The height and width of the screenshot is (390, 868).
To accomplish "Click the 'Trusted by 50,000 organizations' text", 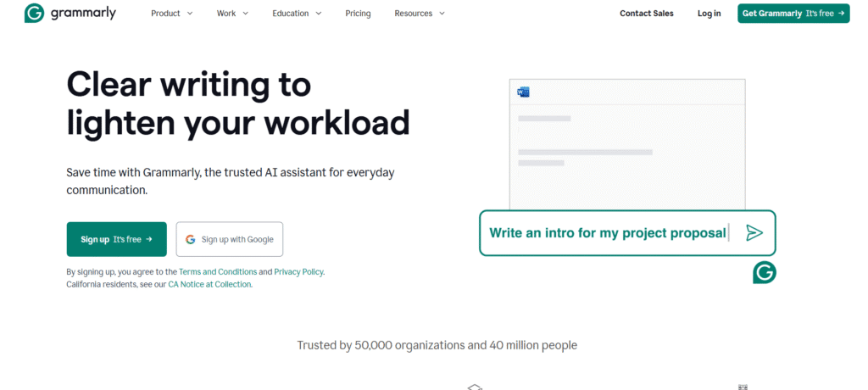I will pos(437,345).
